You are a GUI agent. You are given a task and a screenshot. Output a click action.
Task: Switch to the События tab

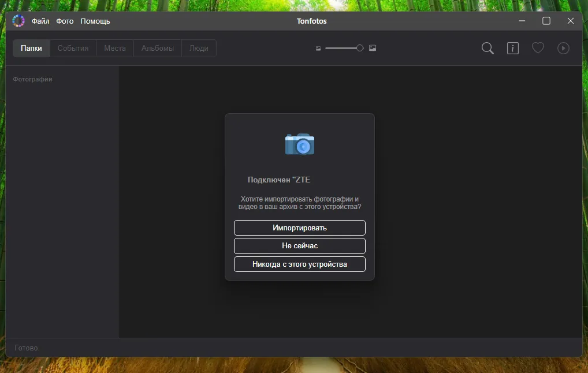click(73, 49)
